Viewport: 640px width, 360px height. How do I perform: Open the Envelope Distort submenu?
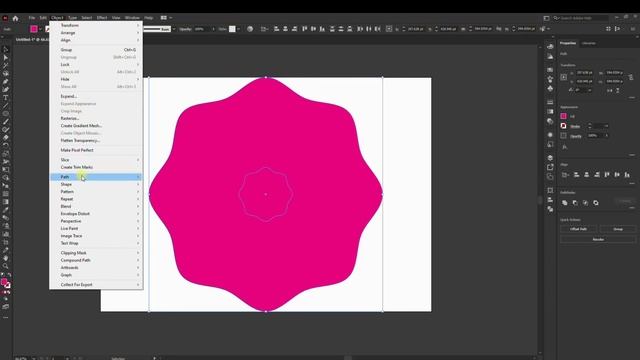click(96, 213)
